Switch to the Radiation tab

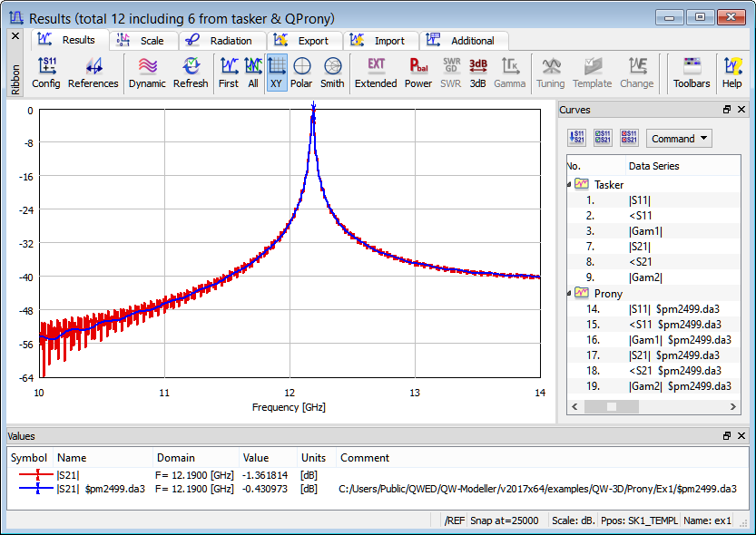click(x=221, y=41)
